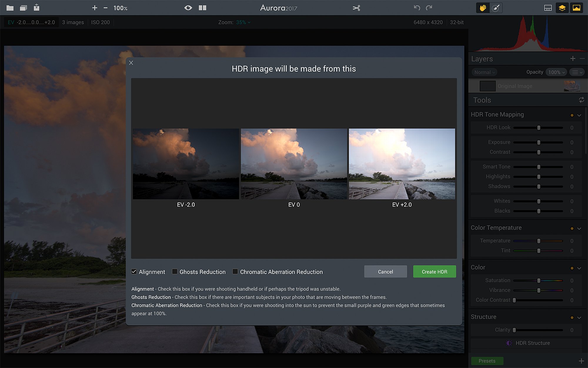Select the crop scissors tool

click(x=356, y=8)
